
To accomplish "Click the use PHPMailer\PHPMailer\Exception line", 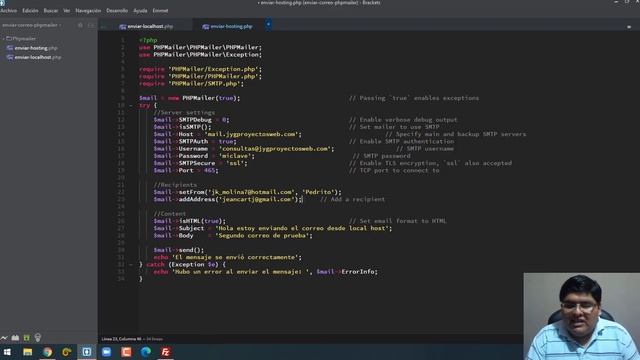I will click(200, 55).
